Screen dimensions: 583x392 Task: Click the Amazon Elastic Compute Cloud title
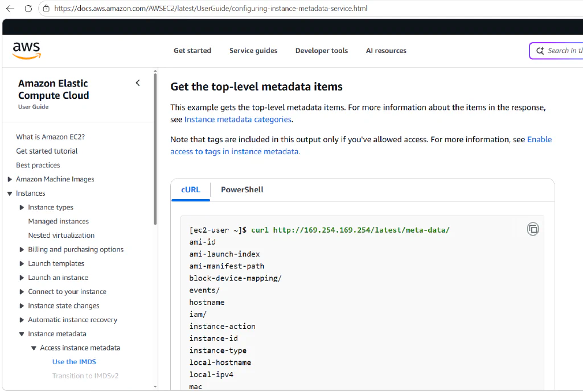(54, 89)
